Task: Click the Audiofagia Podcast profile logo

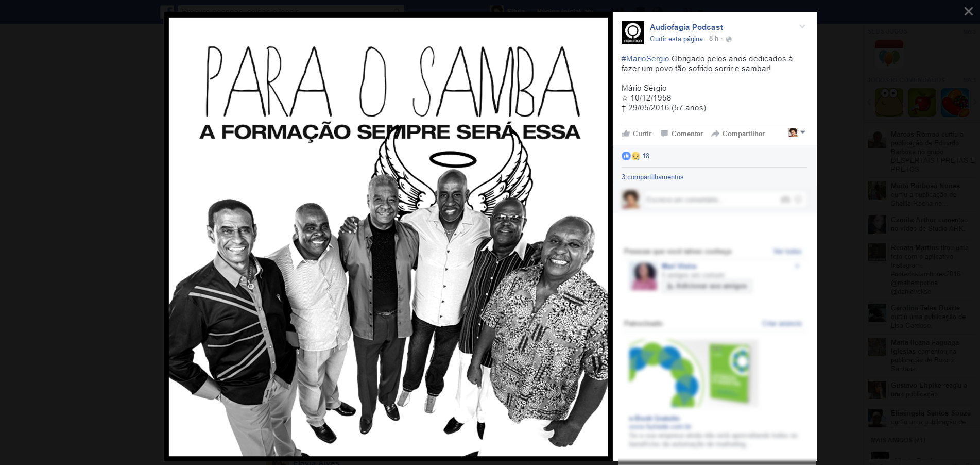Action: click(x=633, y=32)
